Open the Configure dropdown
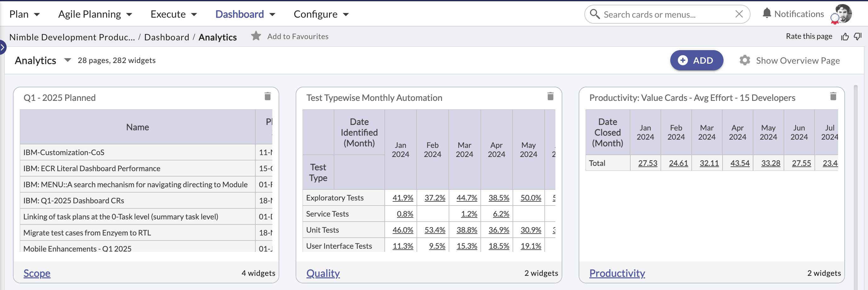The image size is (868, 290). [321, 14]
